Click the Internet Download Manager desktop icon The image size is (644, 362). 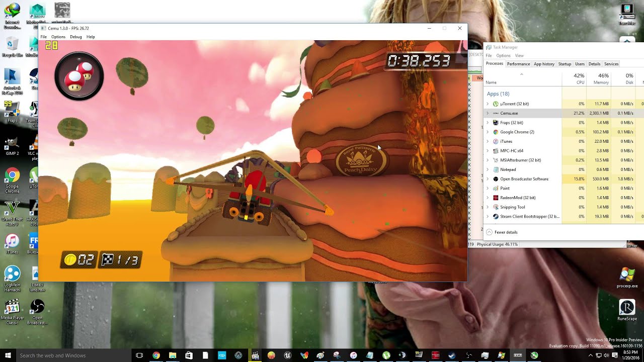[12, 17]
